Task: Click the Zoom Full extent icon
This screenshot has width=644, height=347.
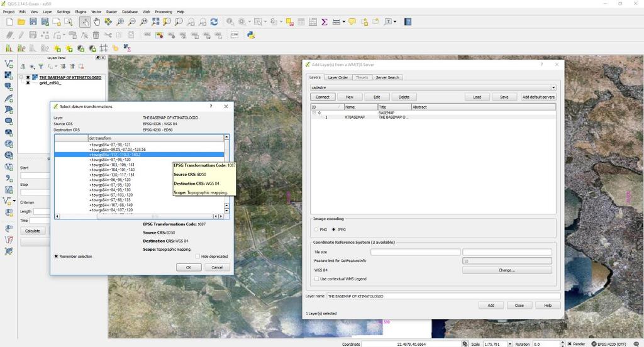Action: point(155,22)
